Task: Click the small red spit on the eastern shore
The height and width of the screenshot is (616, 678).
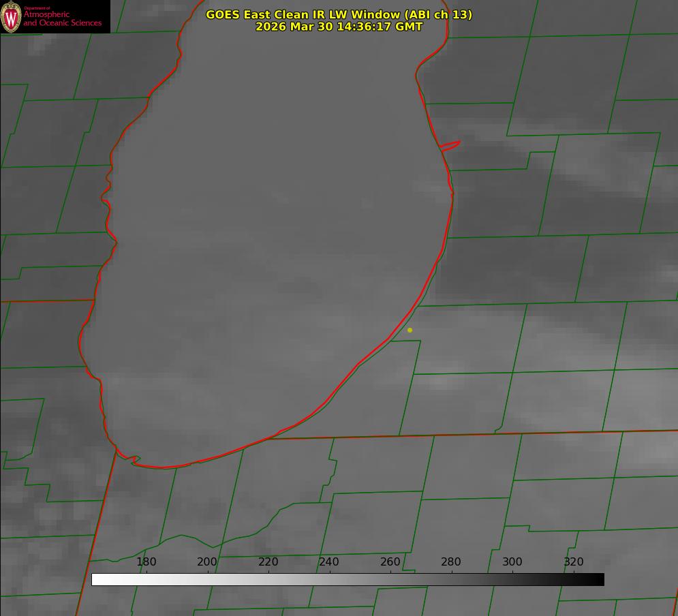Action: (x=450, y=145)
